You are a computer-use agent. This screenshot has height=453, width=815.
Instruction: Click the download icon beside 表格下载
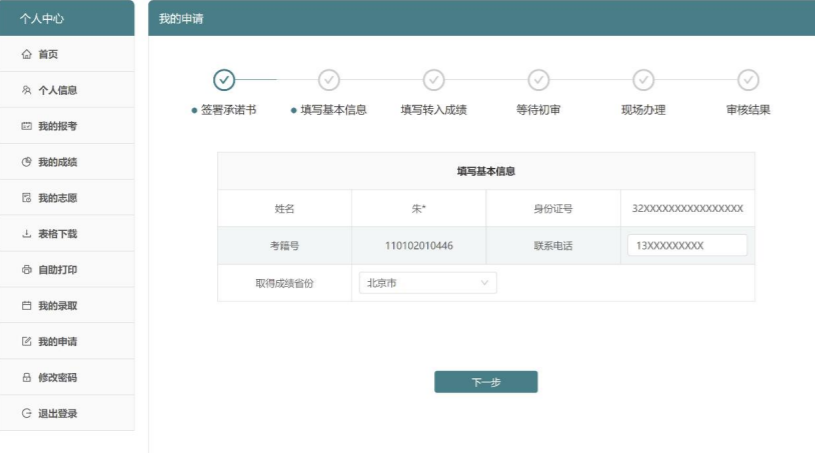point(27,234)
